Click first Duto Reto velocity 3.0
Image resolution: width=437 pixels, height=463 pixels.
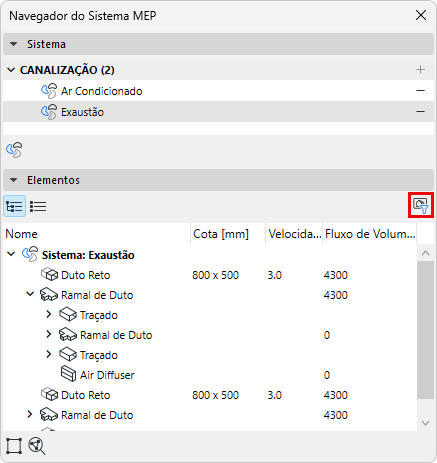point(275,275)
